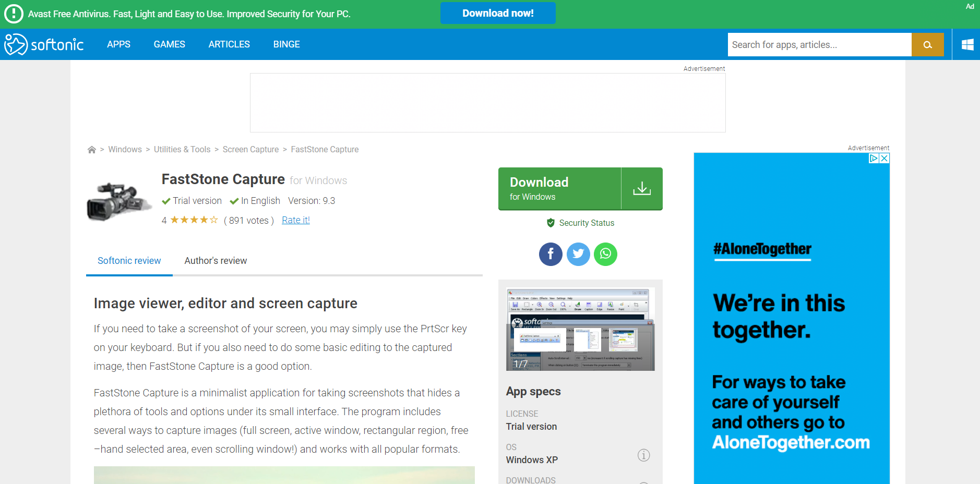Click the download arrow icon

(642, 188)
